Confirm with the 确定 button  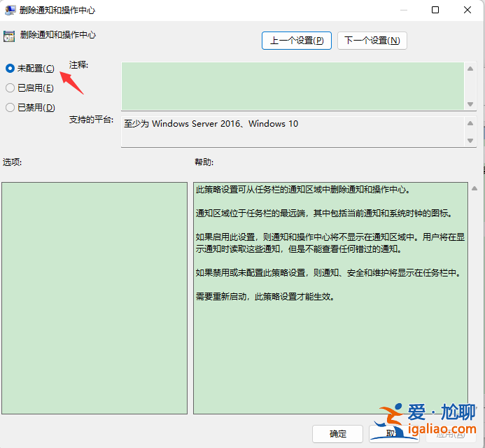click(x=337, y=434)
